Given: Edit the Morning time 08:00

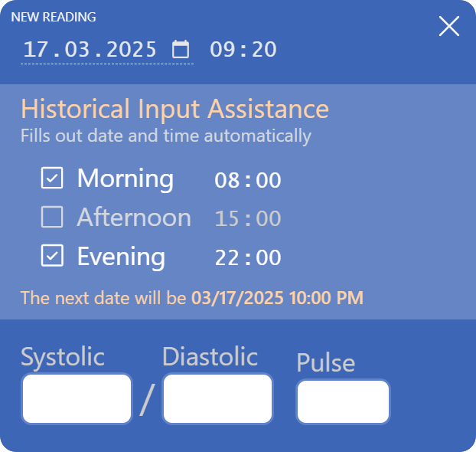Looking at the screenshot, I should click(x=248, y=181).
